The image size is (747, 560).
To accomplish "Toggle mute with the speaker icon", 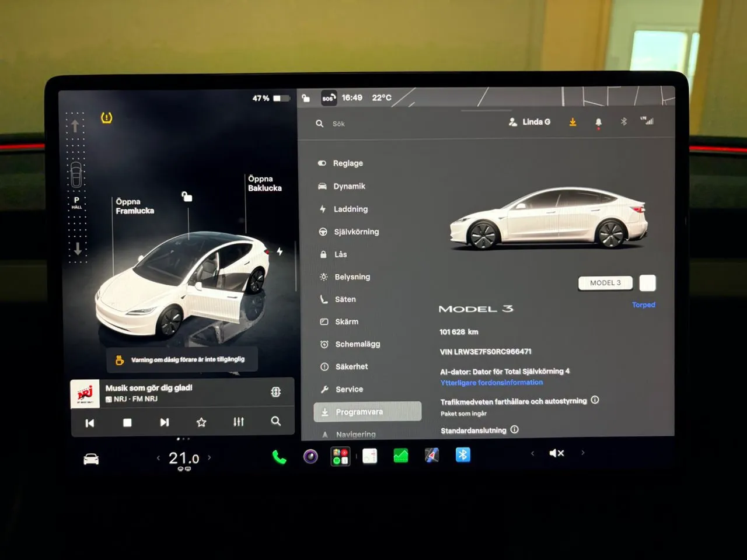I will click(557, 453).
